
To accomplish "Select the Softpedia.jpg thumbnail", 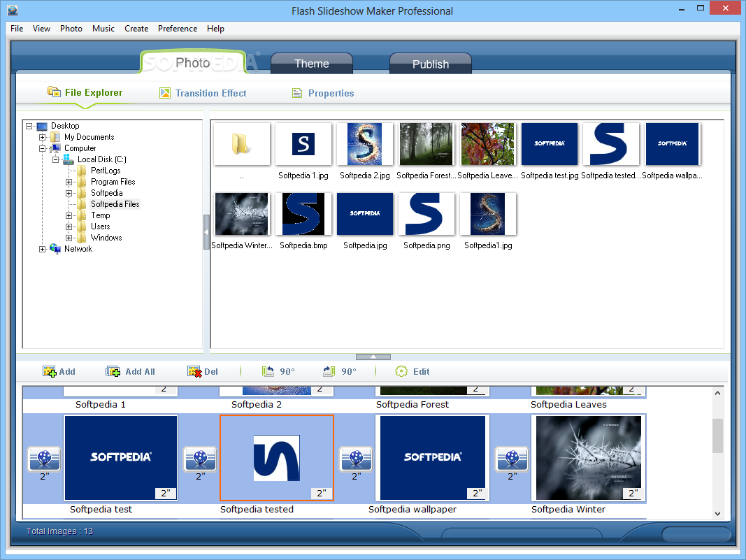I will [x=365, y=214].
